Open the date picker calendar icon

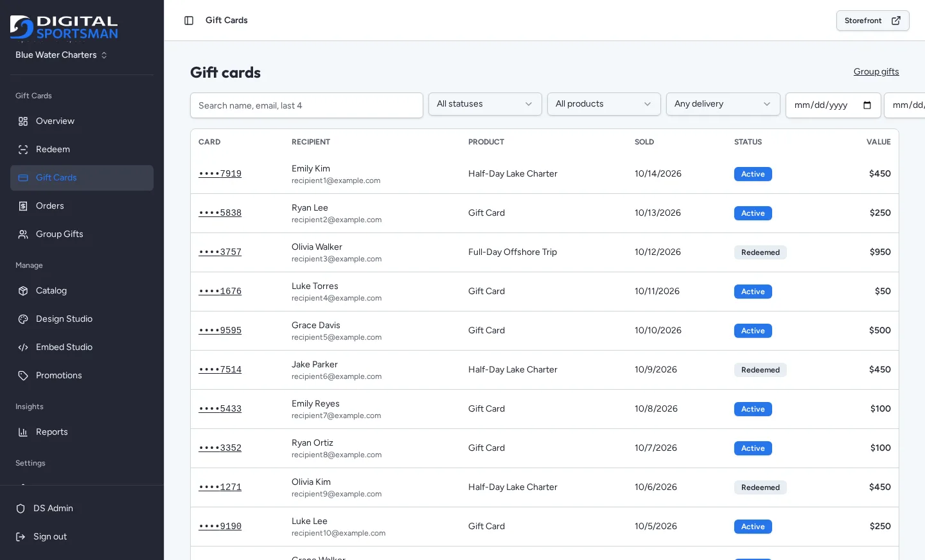point(867,105)
